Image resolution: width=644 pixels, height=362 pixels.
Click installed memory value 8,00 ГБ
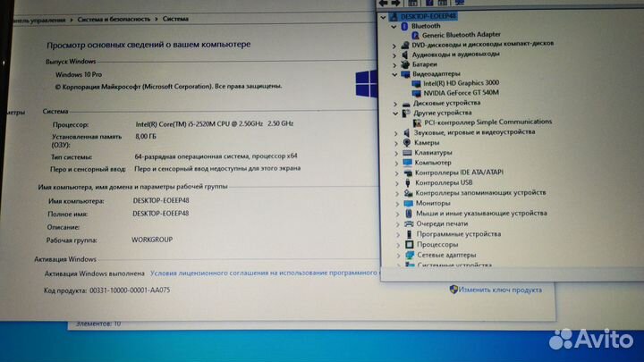146,136
